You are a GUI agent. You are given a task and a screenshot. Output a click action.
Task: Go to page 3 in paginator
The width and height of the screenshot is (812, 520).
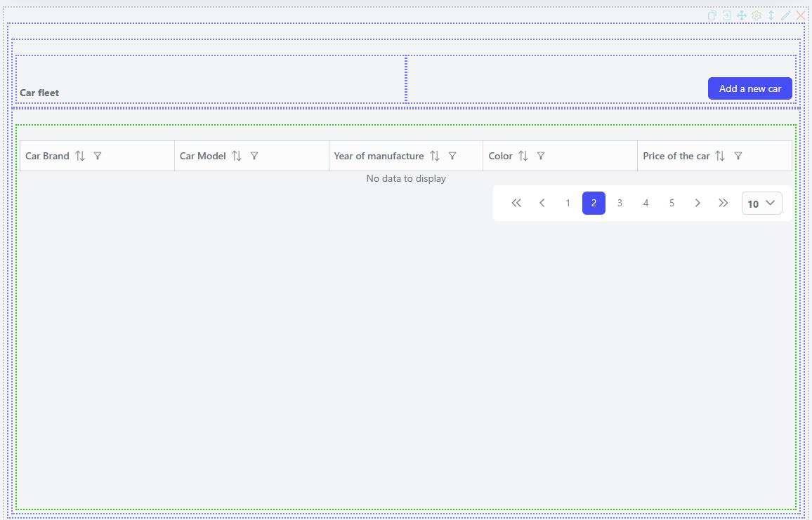[620, 204]
